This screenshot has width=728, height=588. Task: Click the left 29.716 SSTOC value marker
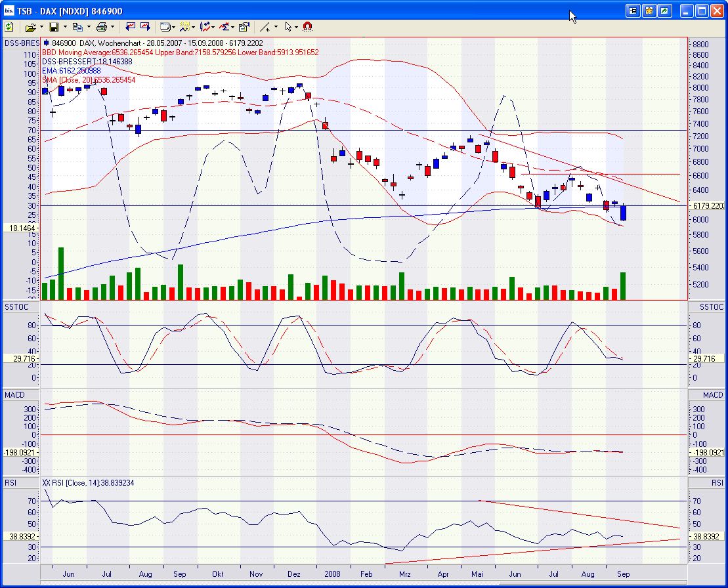(22, 358)
